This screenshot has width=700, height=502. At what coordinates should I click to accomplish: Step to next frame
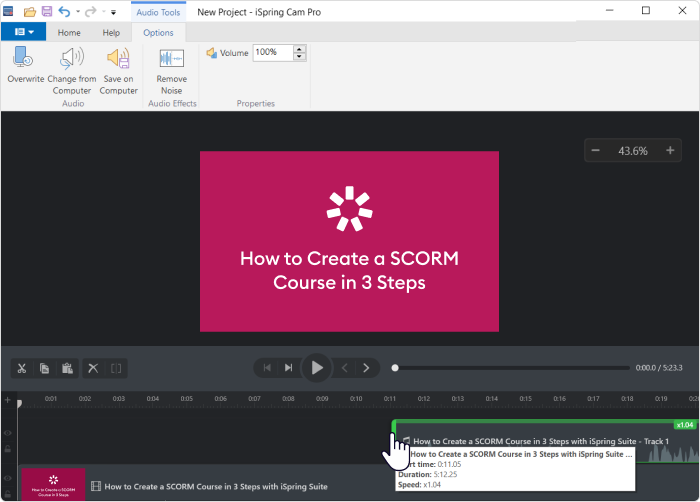366,368
